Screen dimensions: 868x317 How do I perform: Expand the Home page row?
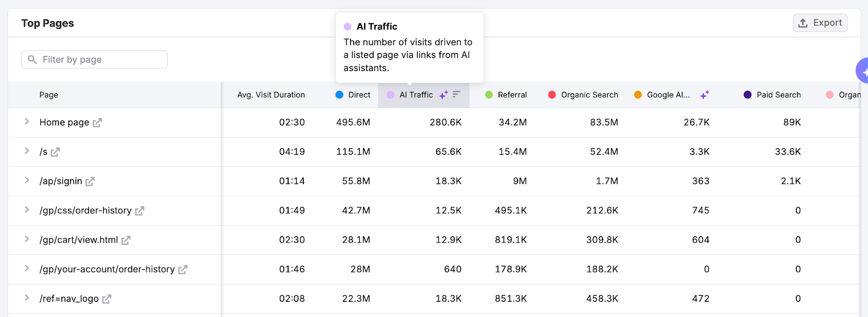click(x=27, y=122)
